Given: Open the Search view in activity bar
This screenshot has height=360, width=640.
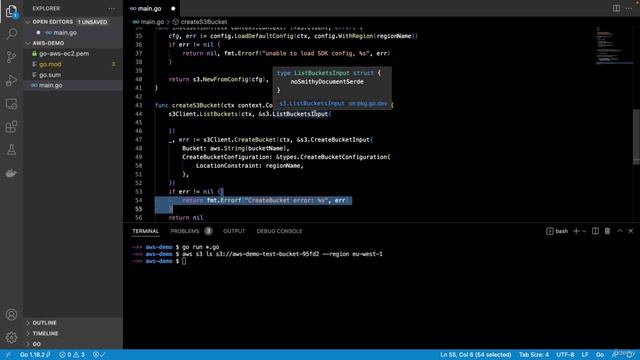Looking at the screenshot, I should coord(11,34).
